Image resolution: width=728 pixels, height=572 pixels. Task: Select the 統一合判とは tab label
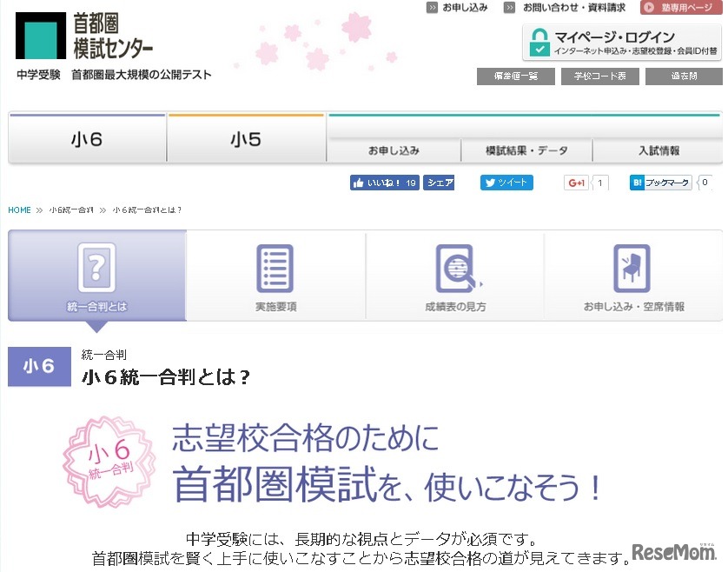coord(96,307)
